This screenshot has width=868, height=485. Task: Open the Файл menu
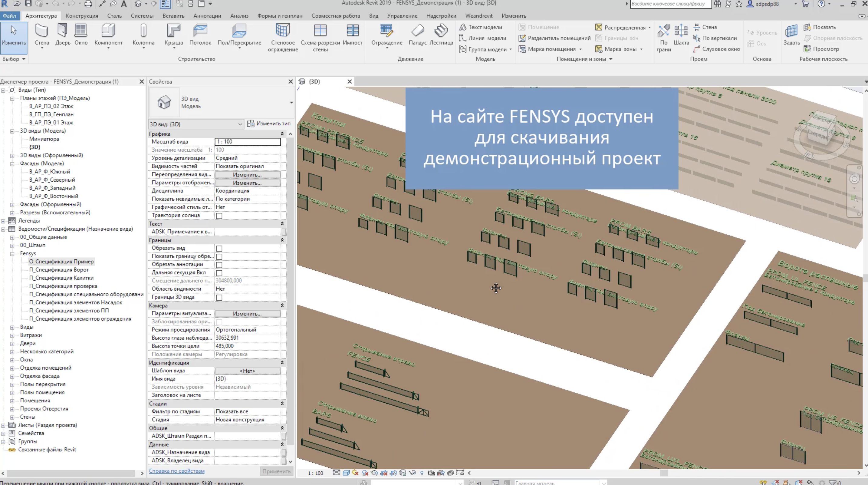(x=9, y=16)
